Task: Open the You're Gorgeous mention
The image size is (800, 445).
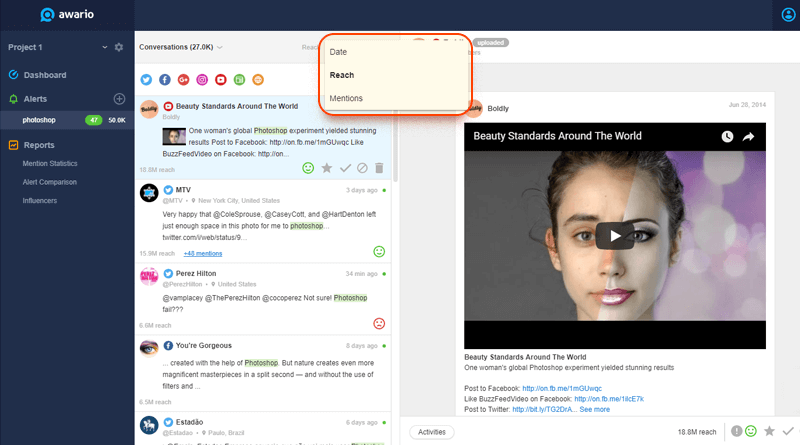Action: (x=263, y=373)
